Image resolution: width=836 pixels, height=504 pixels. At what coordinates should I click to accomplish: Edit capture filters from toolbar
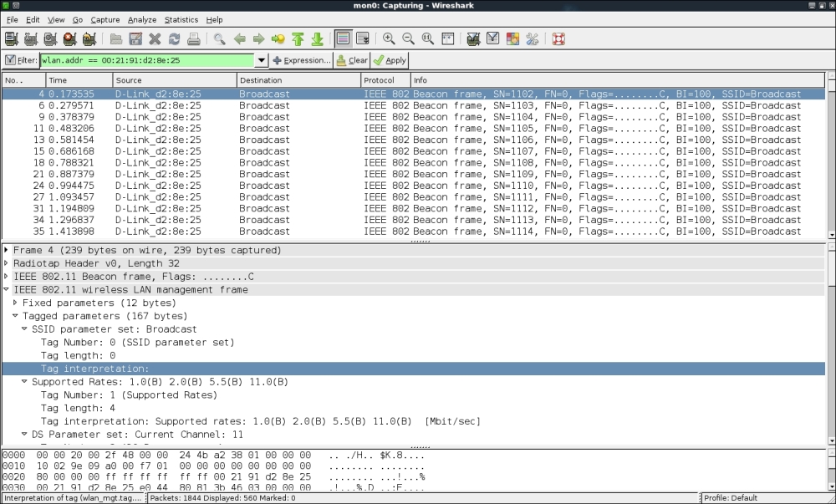click(x=473, y=39)
